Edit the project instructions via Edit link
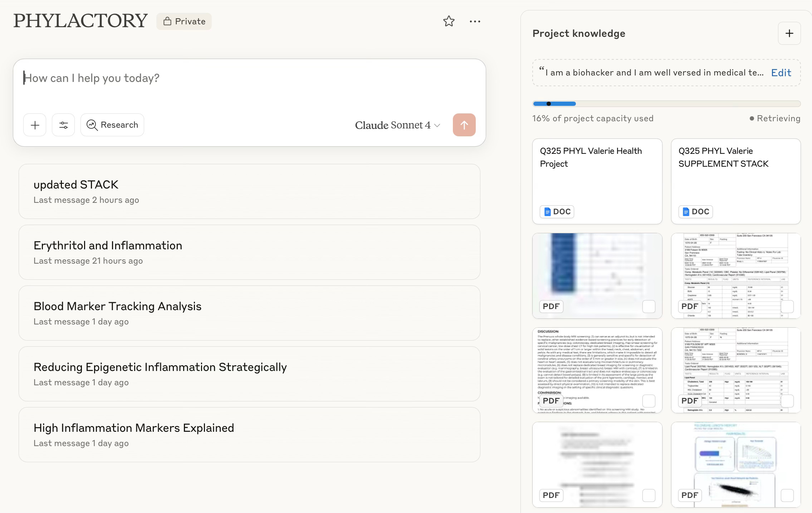This screenshot has height=513, width=812. click(781, 73)
